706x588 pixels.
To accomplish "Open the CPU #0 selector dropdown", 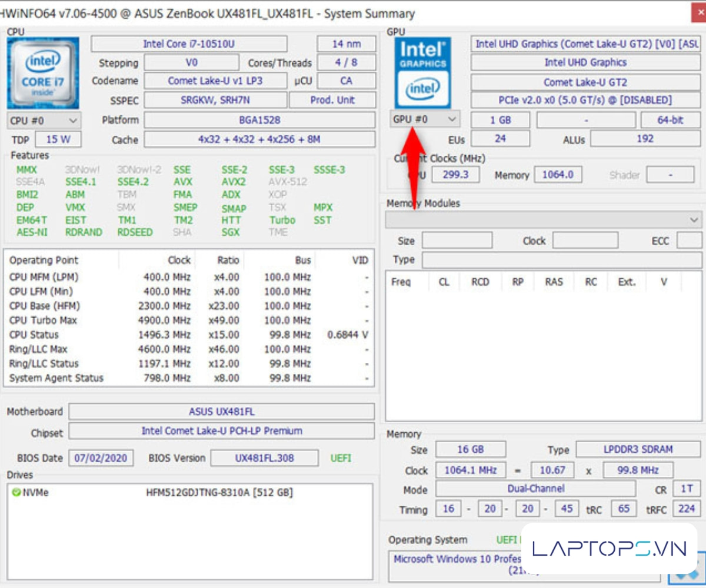I will click(44, 121).
